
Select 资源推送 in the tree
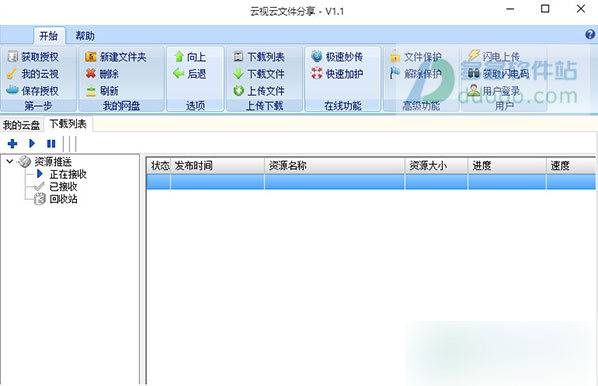(x=53, y=162)
